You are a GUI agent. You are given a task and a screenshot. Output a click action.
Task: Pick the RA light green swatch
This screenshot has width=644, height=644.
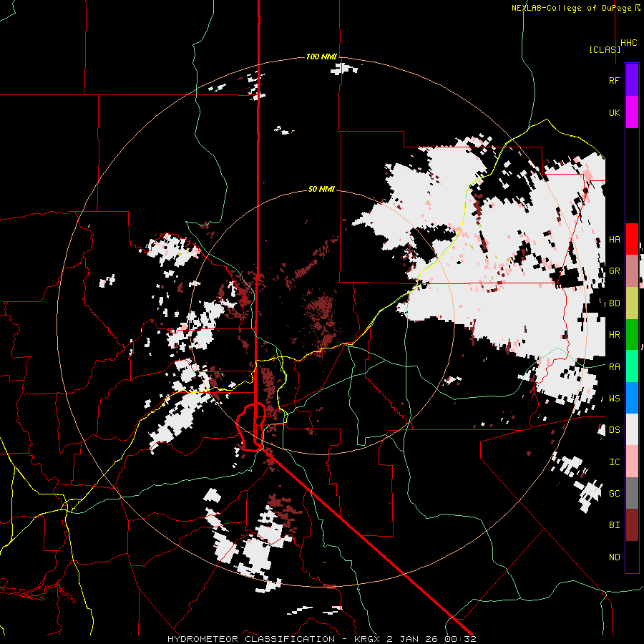point(632,366)
